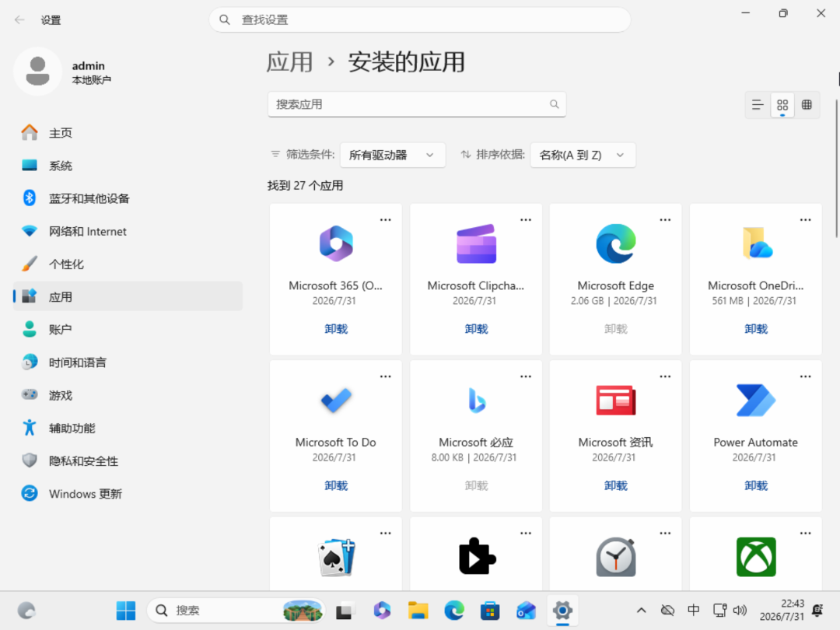Click the vertical scrollbar of app list

(x=837, y=168)
